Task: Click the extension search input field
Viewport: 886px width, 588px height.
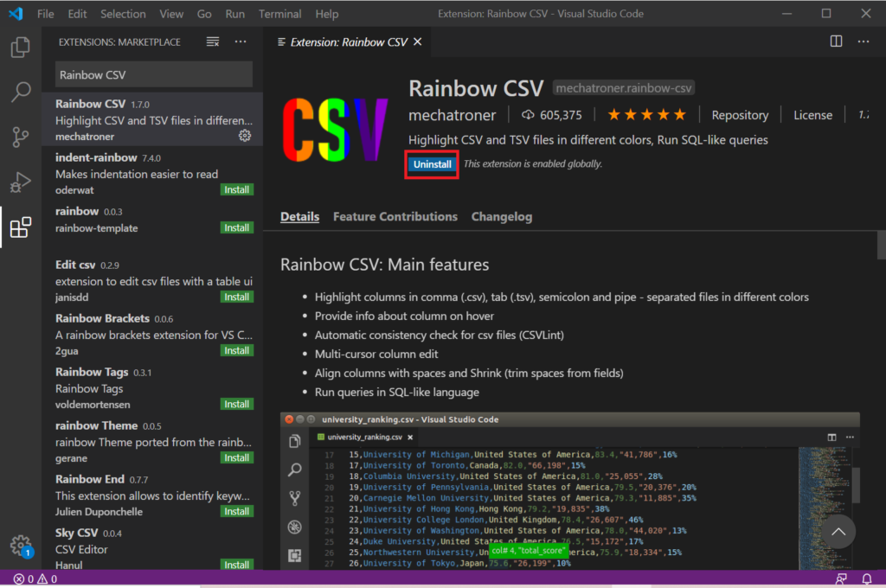Action: [154, 74]
